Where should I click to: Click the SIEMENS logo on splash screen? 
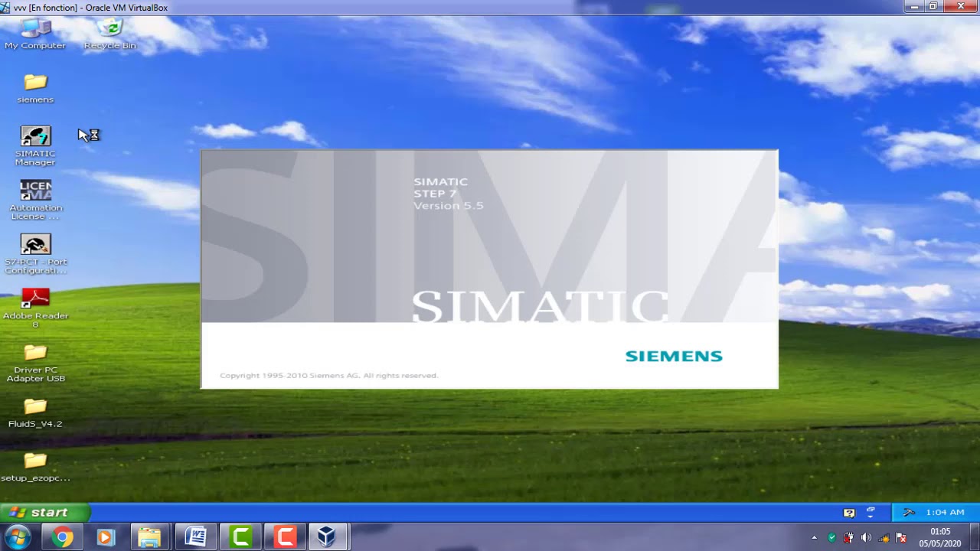(674, 356)
